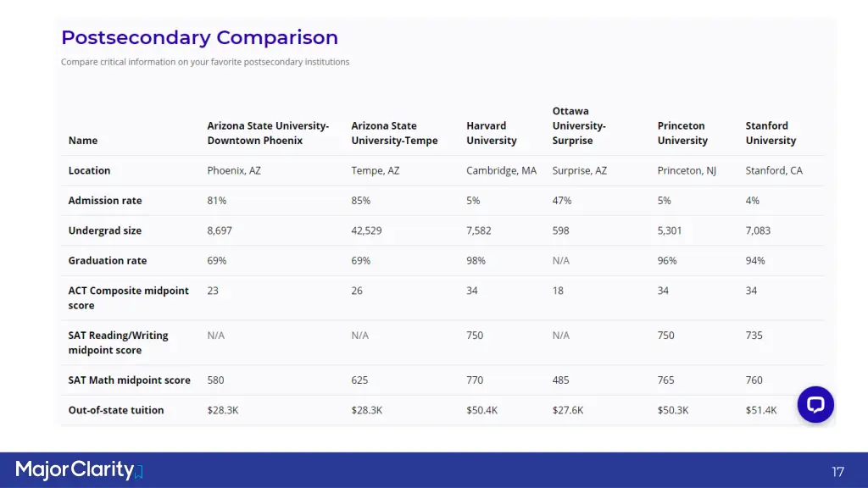The height and width of the screenshot is (488, 868).
Task: Select the Name column header
Action: pos(83,141)
